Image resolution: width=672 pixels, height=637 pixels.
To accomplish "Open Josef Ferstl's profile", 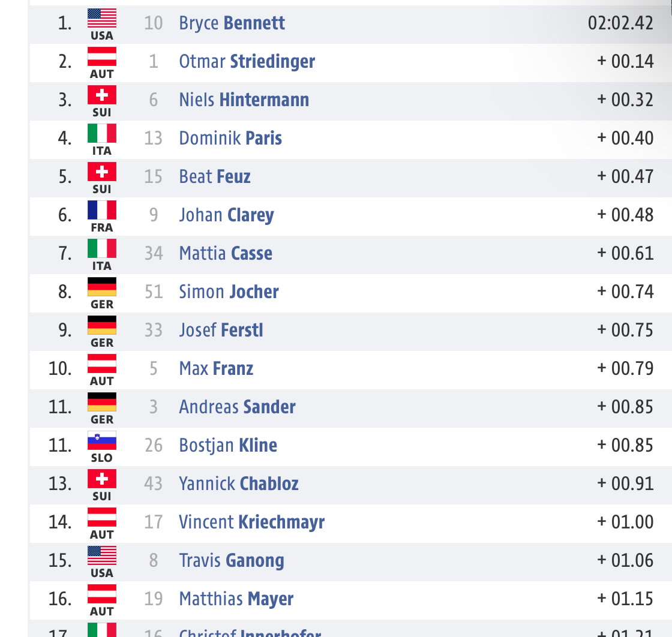I will click(221, 330).
